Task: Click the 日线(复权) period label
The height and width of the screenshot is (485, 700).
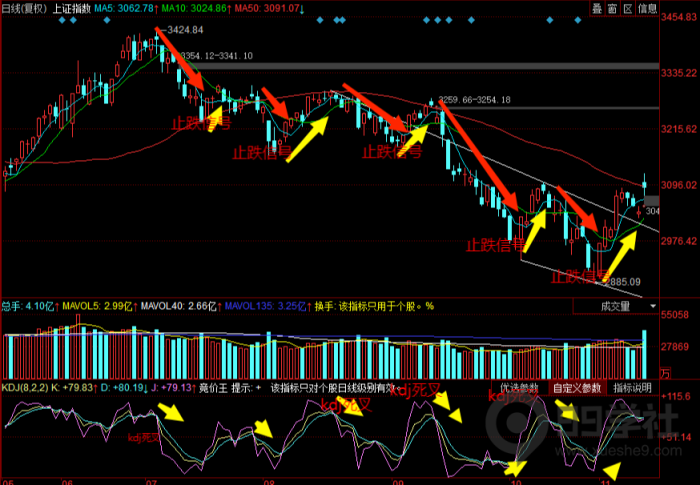Action: tap(24, 8)
